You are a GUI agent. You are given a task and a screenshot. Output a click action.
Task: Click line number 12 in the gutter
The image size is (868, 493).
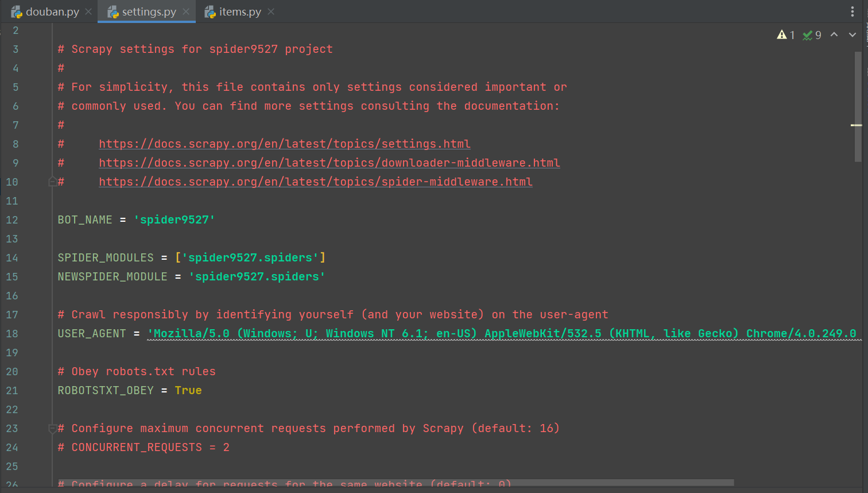(x=12, y=219)
